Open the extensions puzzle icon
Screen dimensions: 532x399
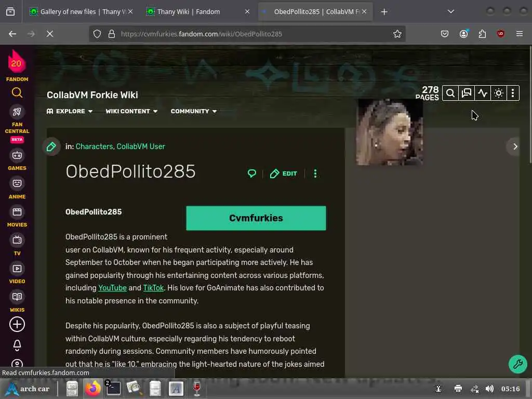[x=482, y=34]
